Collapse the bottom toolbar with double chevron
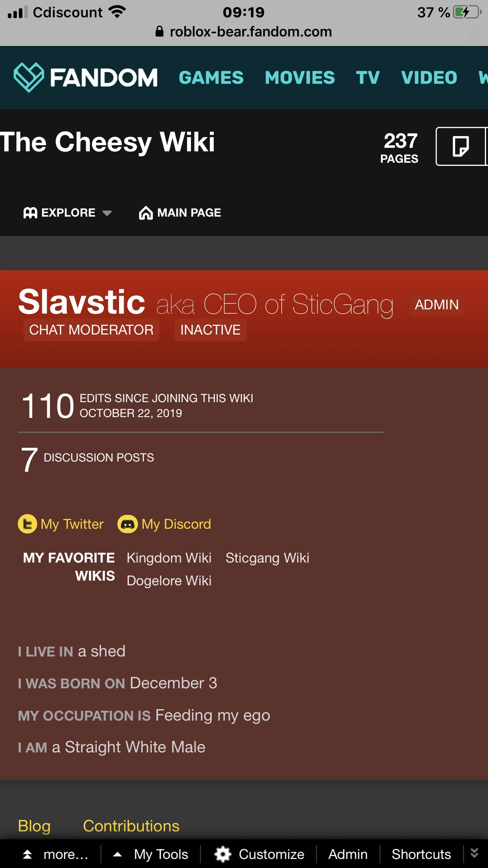 [474, 853]
